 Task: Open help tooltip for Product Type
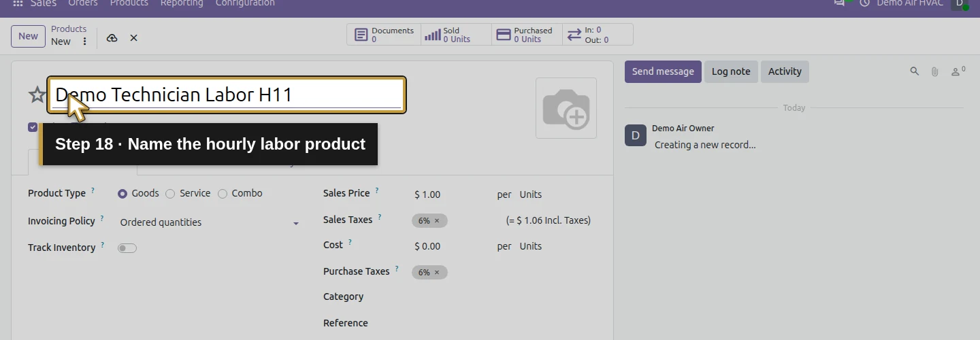(93, 191)
